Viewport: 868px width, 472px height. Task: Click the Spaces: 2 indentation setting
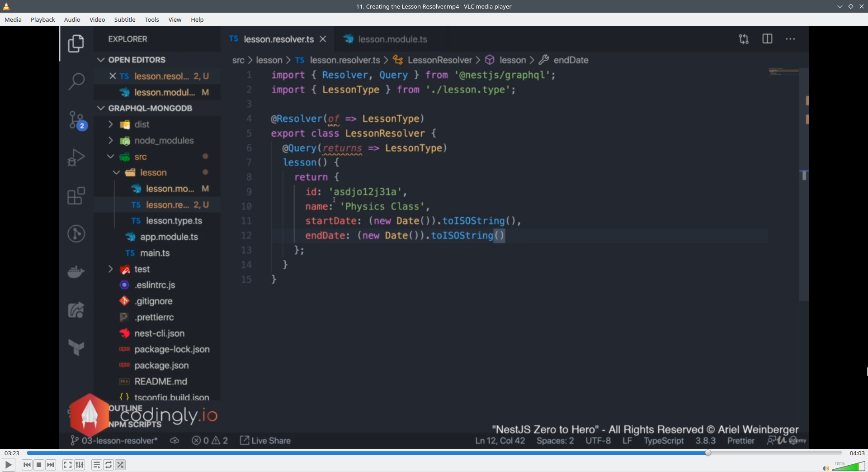(x=555, y=441)
